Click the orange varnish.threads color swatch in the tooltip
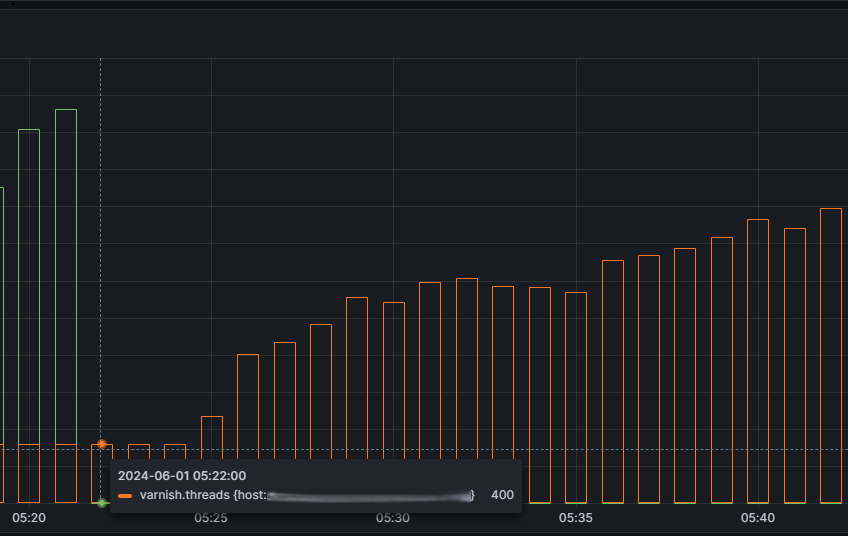 (x=125, y=495)
